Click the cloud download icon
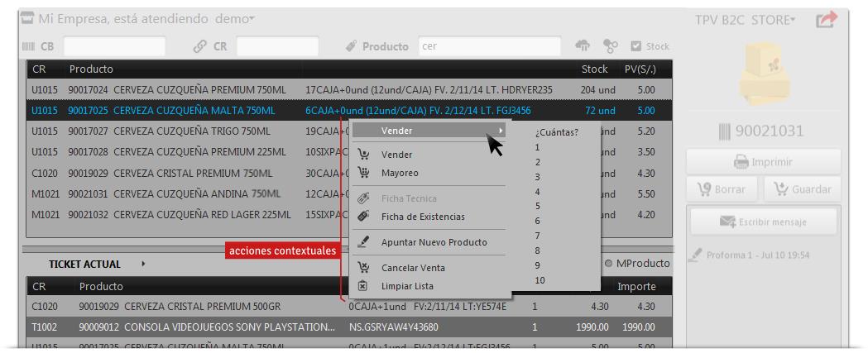 [x=583, y=46]
